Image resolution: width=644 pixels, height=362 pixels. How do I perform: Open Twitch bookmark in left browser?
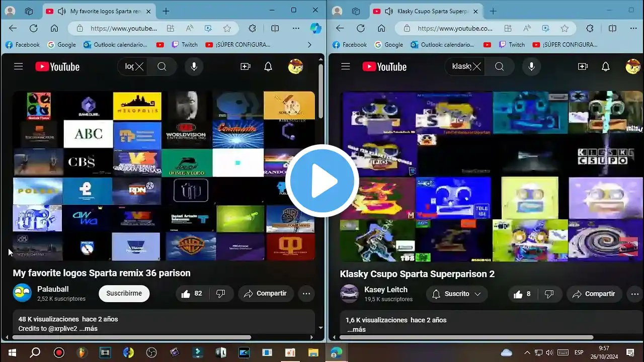184,45
